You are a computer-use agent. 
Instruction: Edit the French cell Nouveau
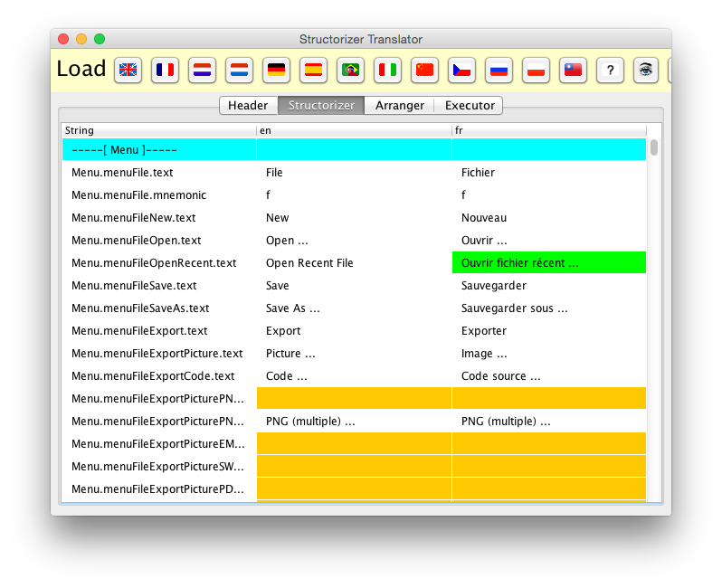549,218
